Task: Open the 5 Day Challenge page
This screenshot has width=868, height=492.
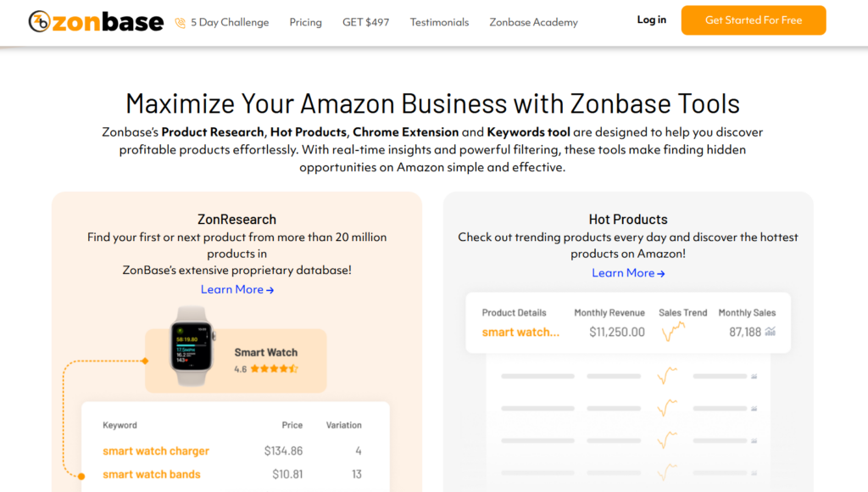Action: 229,22
